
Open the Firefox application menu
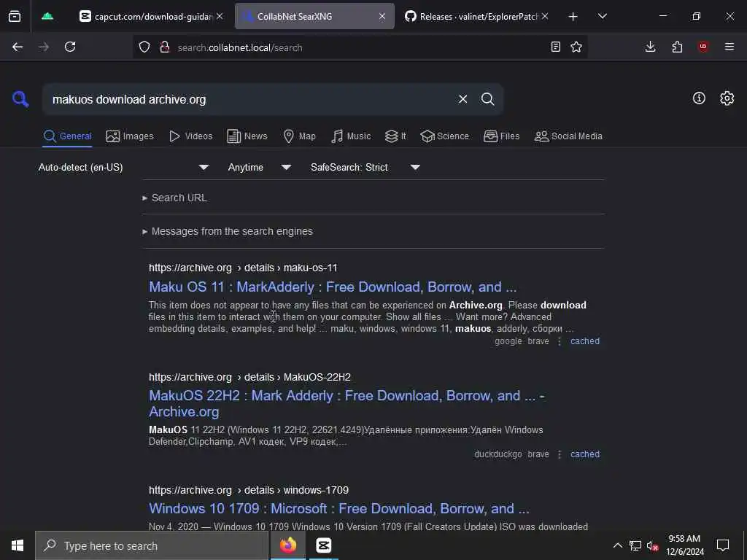coord(729,47)
